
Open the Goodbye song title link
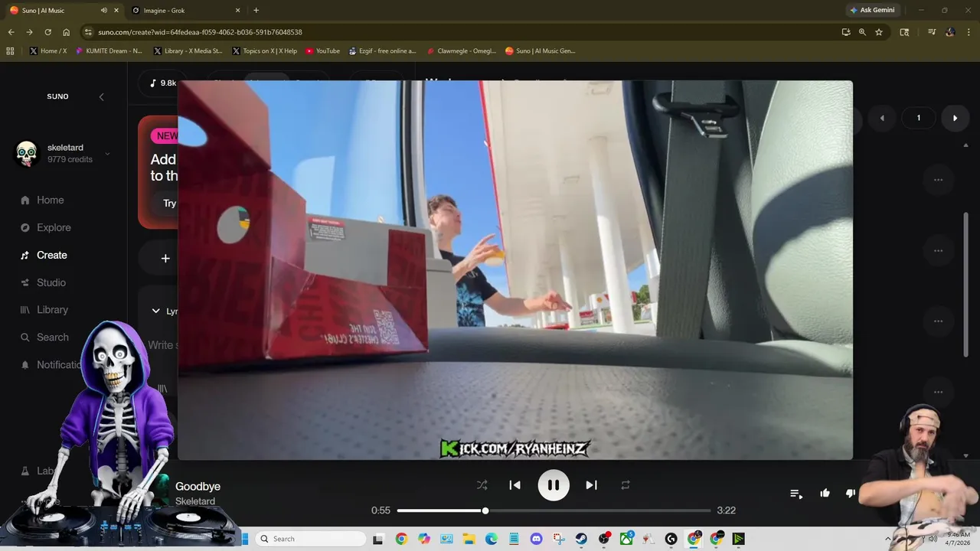(x=198, y=486)
